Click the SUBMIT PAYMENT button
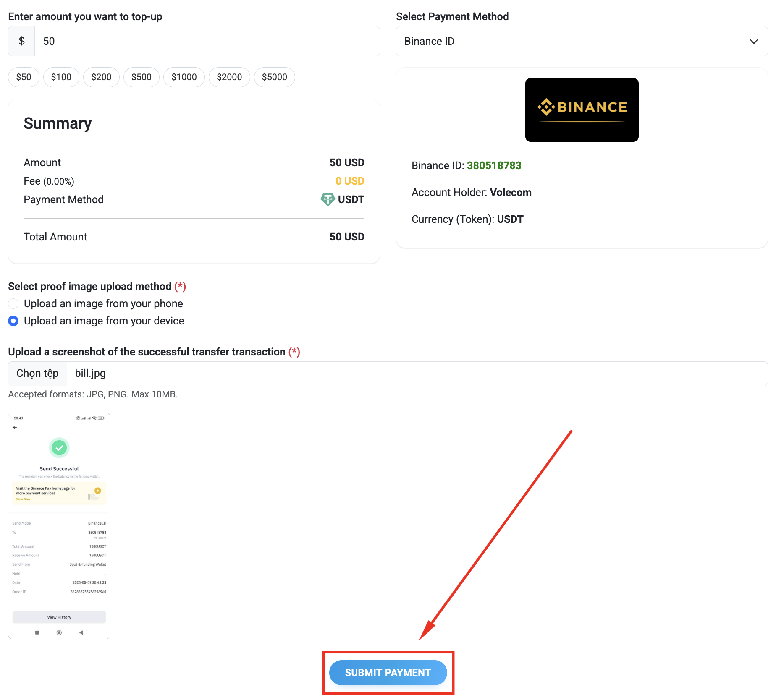The width and height of the screenshot is (776, 700). (388, 673)
